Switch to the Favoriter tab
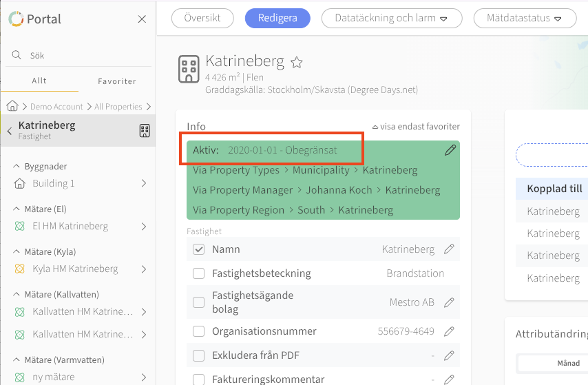 click(x=117, y=81)
